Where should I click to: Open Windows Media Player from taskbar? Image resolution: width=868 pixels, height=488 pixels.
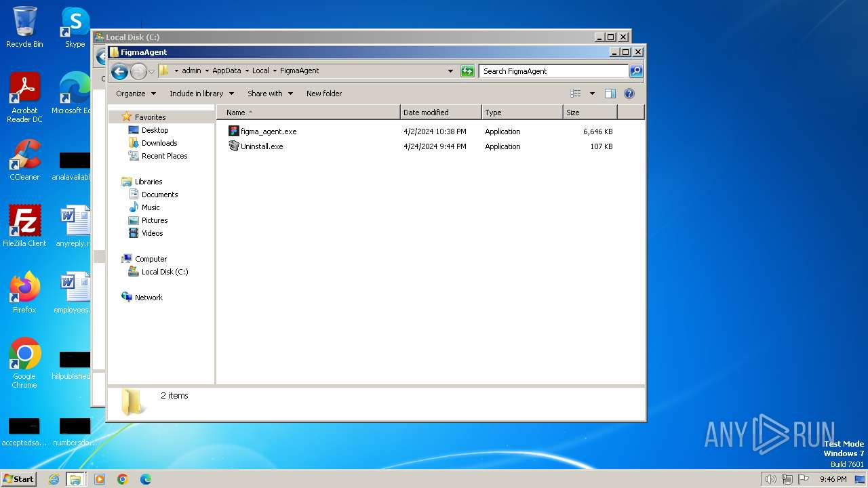click(x=100, y=479)
